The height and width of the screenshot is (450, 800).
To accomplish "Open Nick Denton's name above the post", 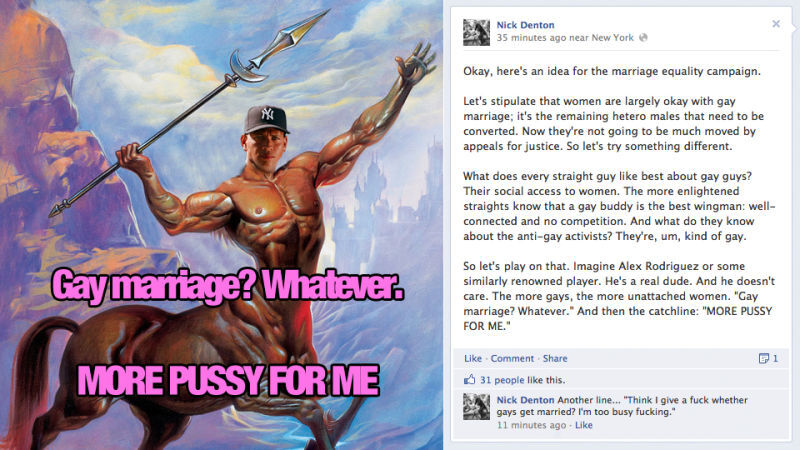I will click(526, 25).
